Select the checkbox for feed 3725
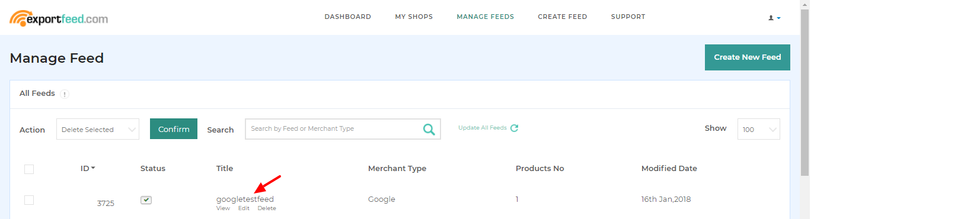This screenshot has width=980, height=219. click(x=29, y=200)
